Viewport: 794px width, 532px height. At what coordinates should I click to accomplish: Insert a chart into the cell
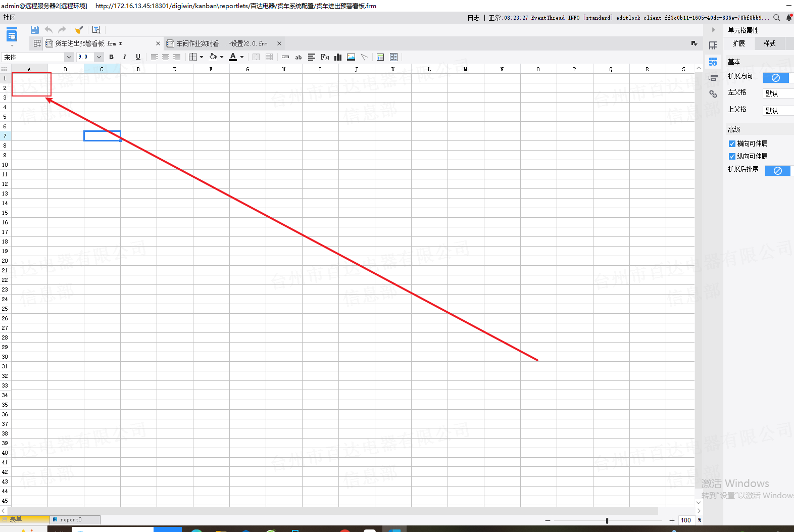click(x=338, y=57)
